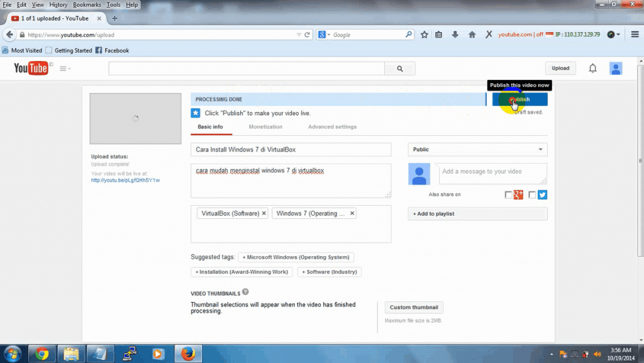Remove the Windows 7 (Operating ... tag
The width and height of the screenshot is (644, 363).
click(x=352, y=213)
